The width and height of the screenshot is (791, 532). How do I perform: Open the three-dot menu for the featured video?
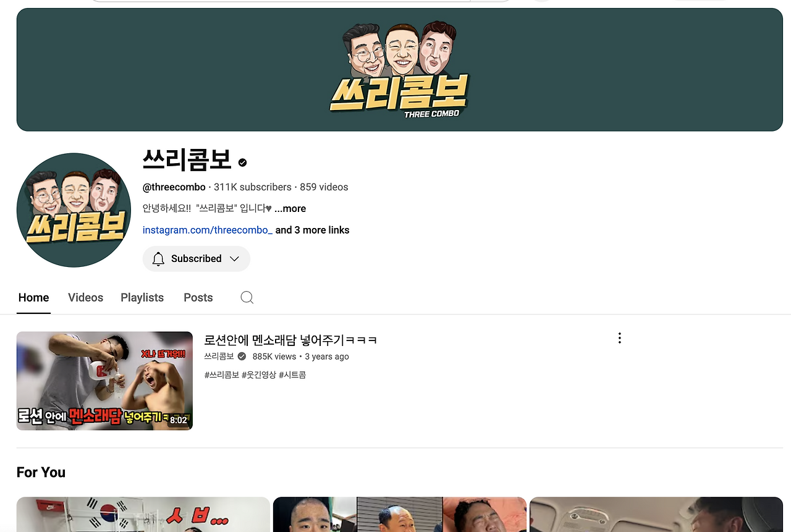[x=619, y=337]
